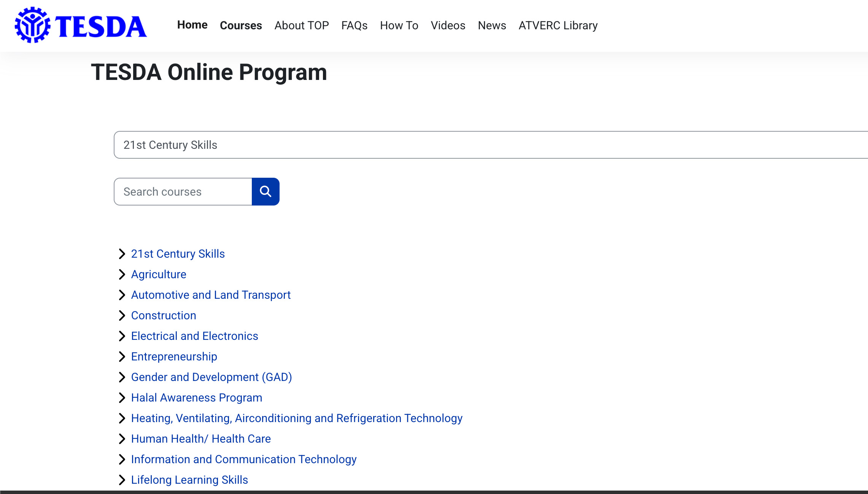Viewport: 868px width, 494px height.
Task: Click the chevron icon beside Agriculture
Action: tap(122, 274)
